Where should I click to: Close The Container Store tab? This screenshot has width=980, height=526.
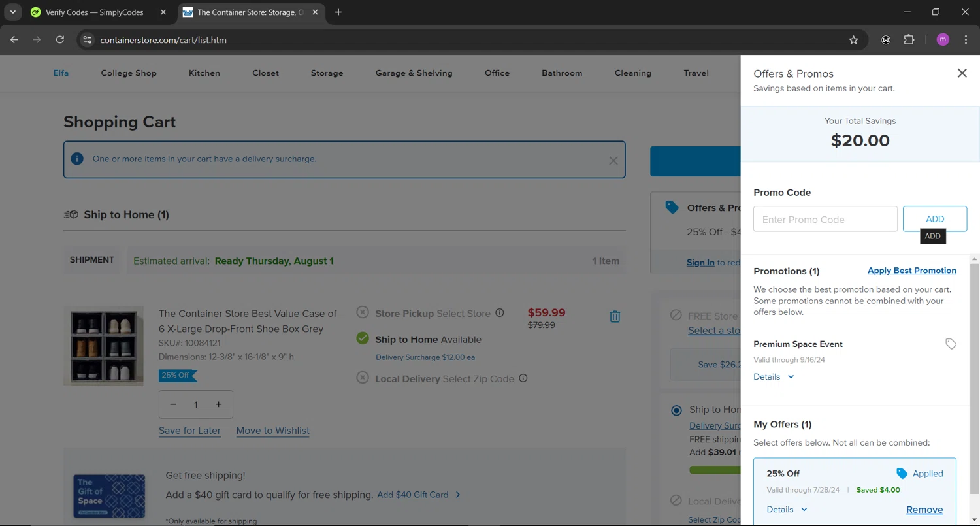[x=316, y=12]
